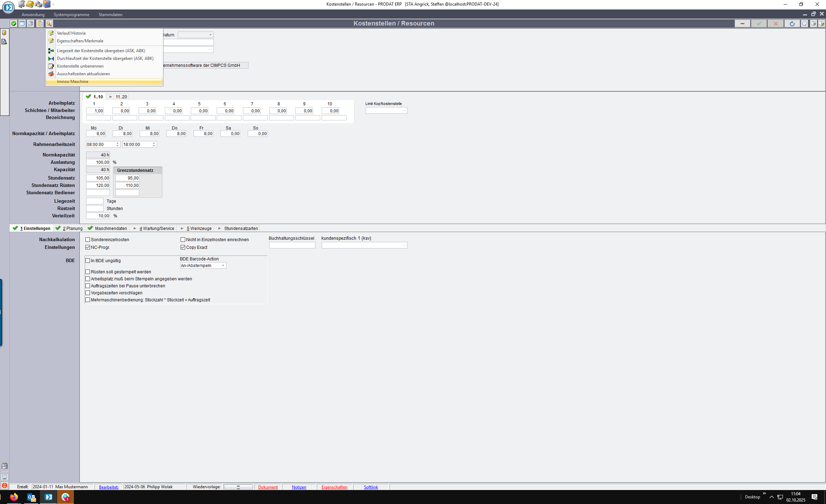The height and width of the screenshot is (504, 826).
Task: Tick 'Rüsten soll gestempelt werden' checkbox
Action: click(x=88, y=272)
